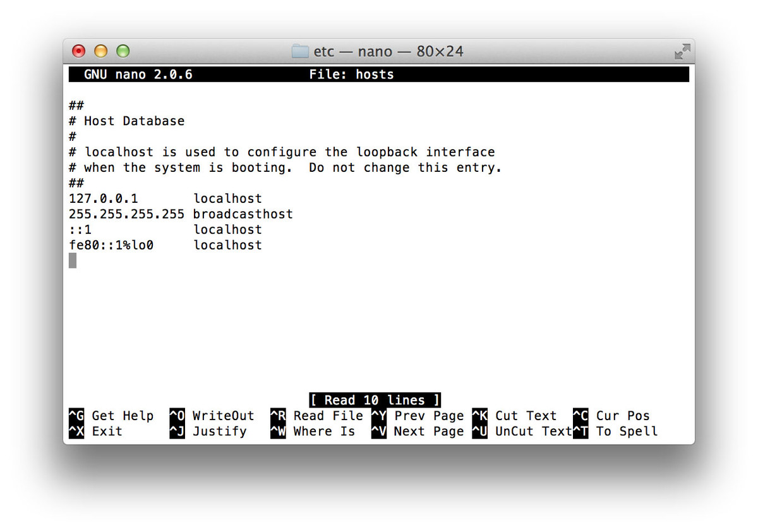Click the ^U UnCut Text shortcut
Screen dimensions: 758x532
[x=522, y=432]
